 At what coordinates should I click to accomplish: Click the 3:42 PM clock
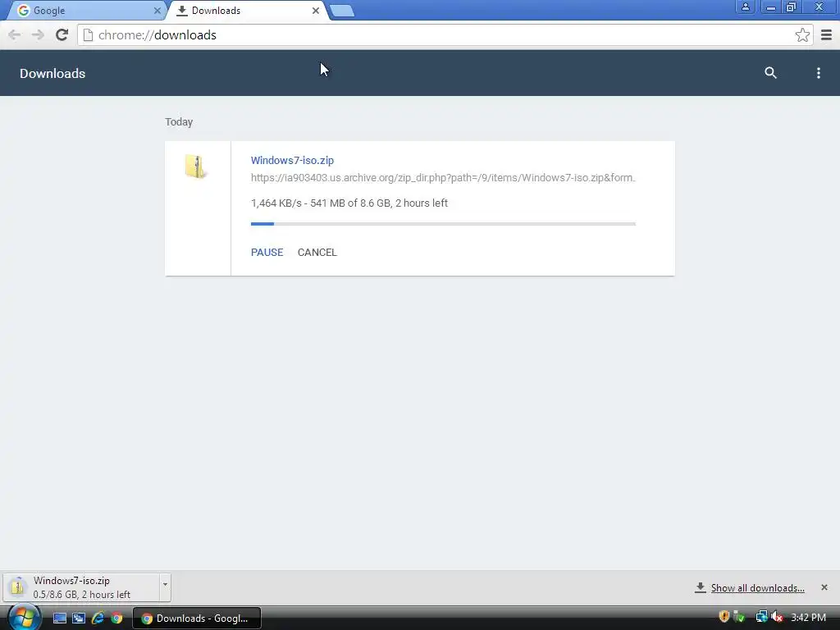pos(808,618)
